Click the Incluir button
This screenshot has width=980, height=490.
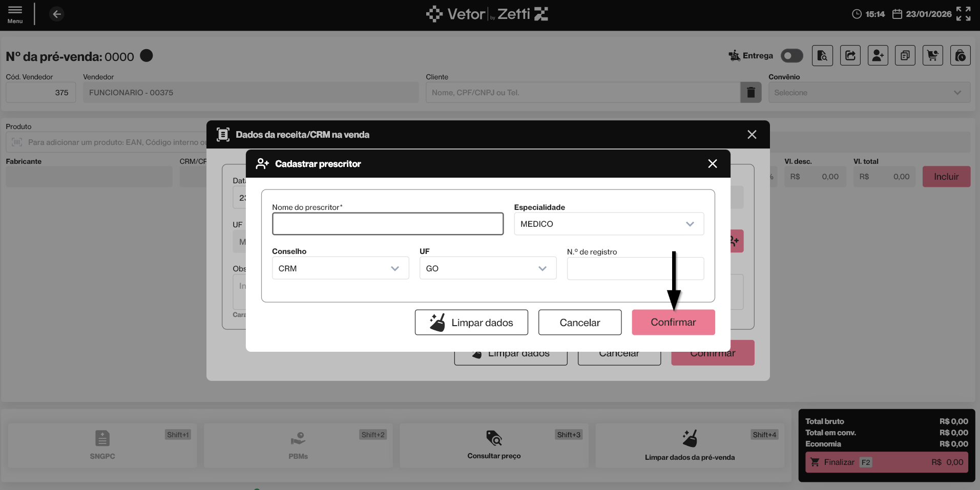[947, 177]
